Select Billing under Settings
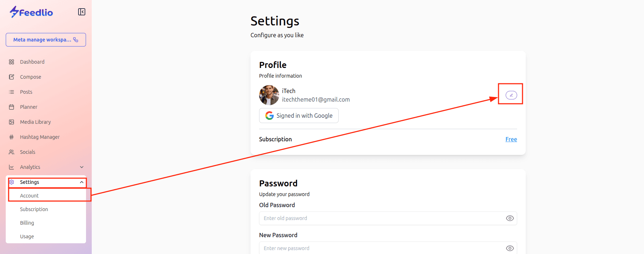Image resolution: width=644 pixels, height=254 pixels. pos(27,223)
